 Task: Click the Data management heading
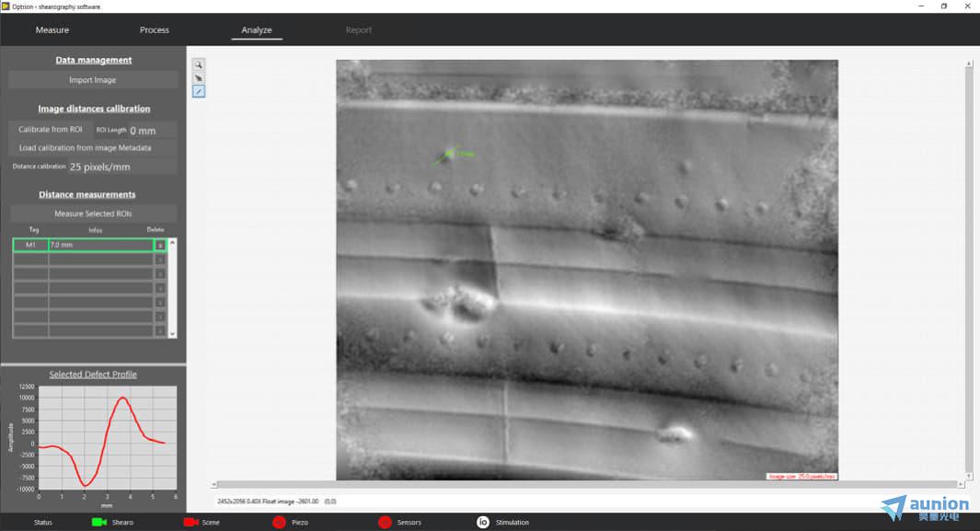click(94, 60)
